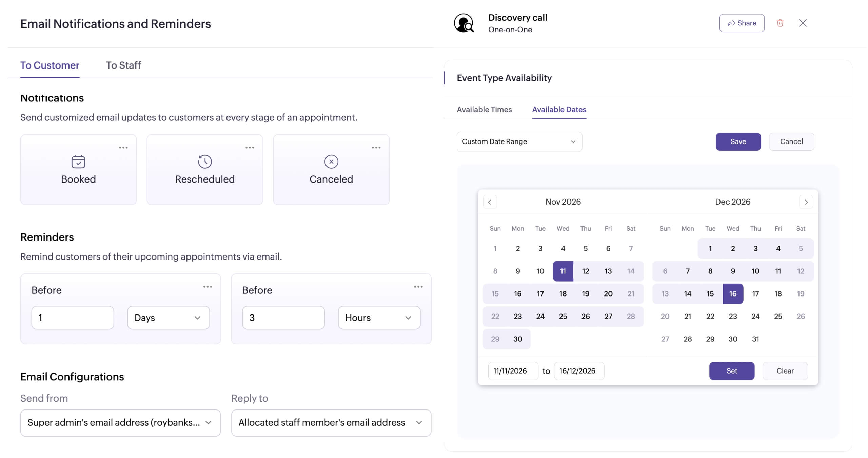This screenshot has width=868, height=458.
Task: Click the start date field 11/11/2026
Action: click(512, 371)
